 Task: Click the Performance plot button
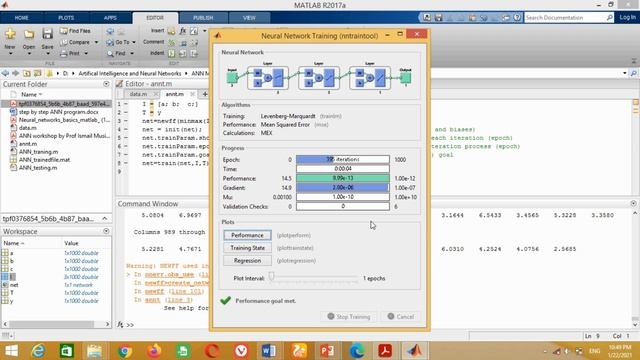[x=247, y=235]
